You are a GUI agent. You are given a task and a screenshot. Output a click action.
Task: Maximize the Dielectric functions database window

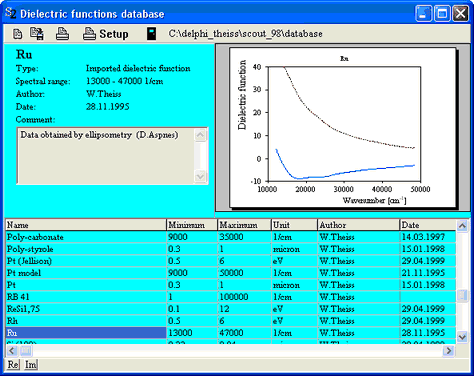pos(442,14)
